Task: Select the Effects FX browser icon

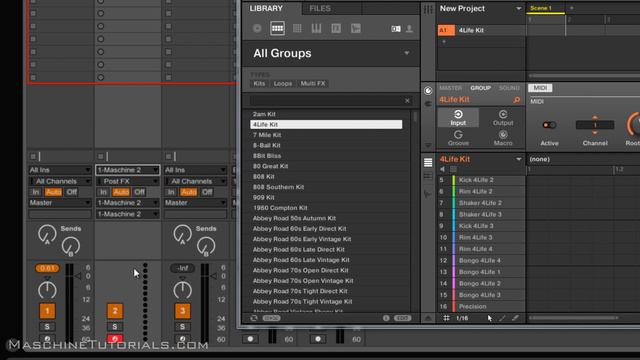Action: pos(336,29)
